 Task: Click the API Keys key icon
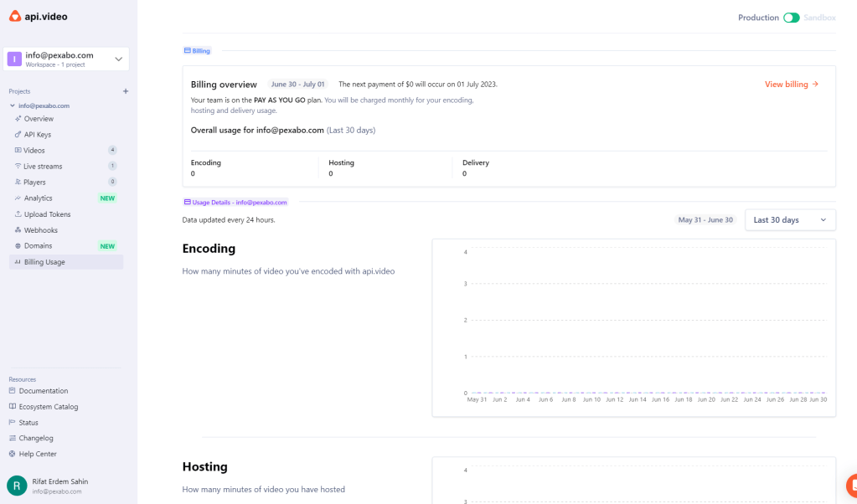pyautogui.click(x=18, y=134)
